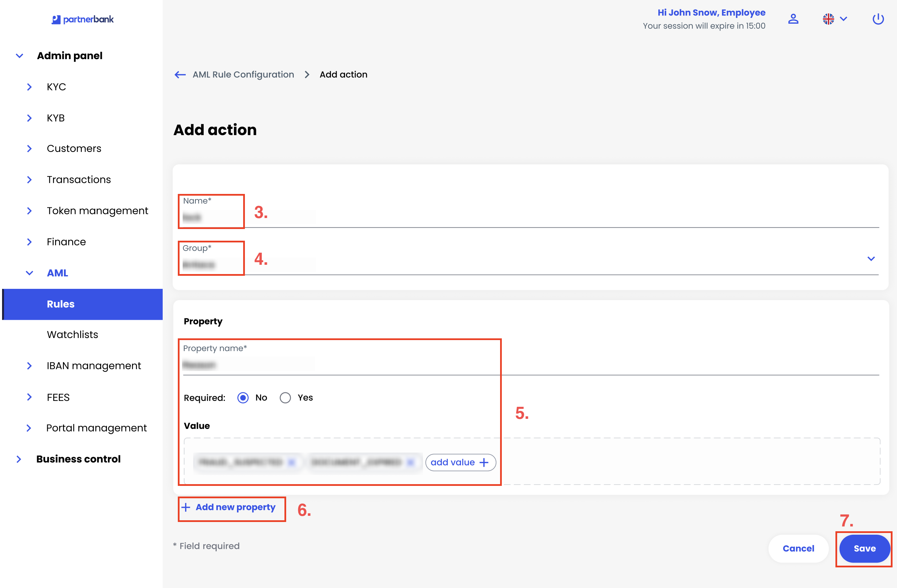Click the UK flag language icon
897x588 pixels.
click(828, 19)
